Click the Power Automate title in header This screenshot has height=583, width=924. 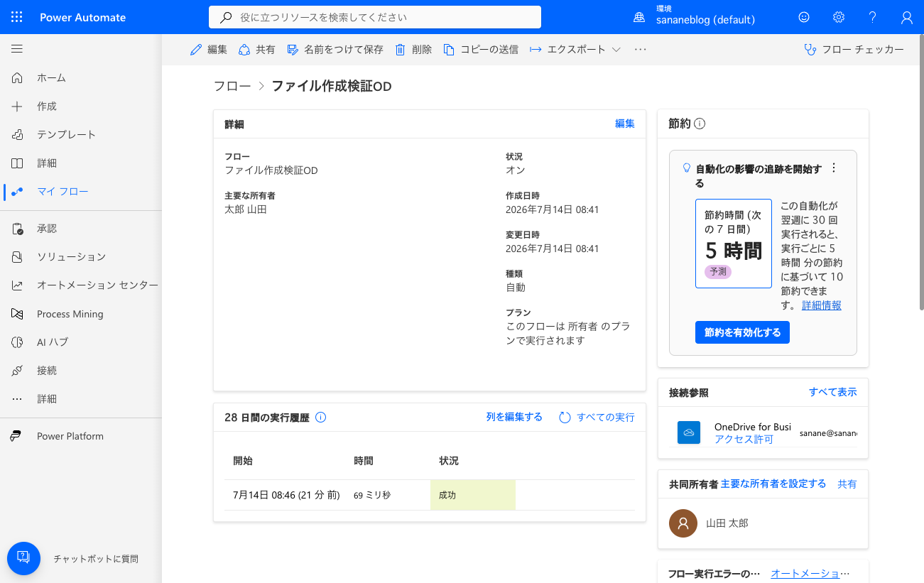click(x=83, y=17)
